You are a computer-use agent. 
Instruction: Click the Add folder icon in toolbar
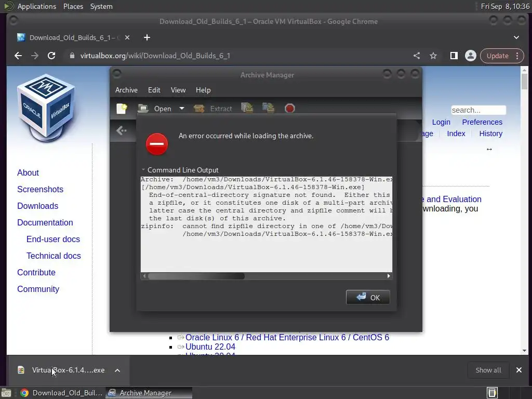click(269, 108)
